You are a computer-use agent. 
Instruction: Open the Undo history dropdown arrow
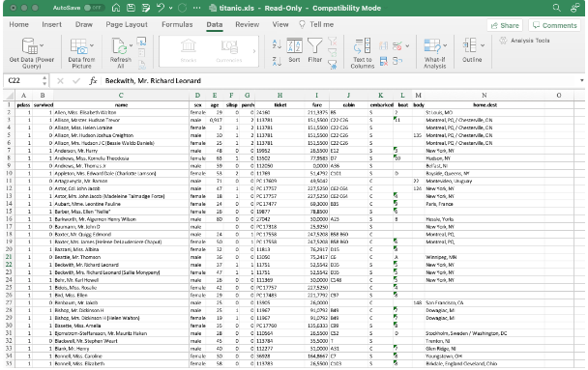coord(170,8)
